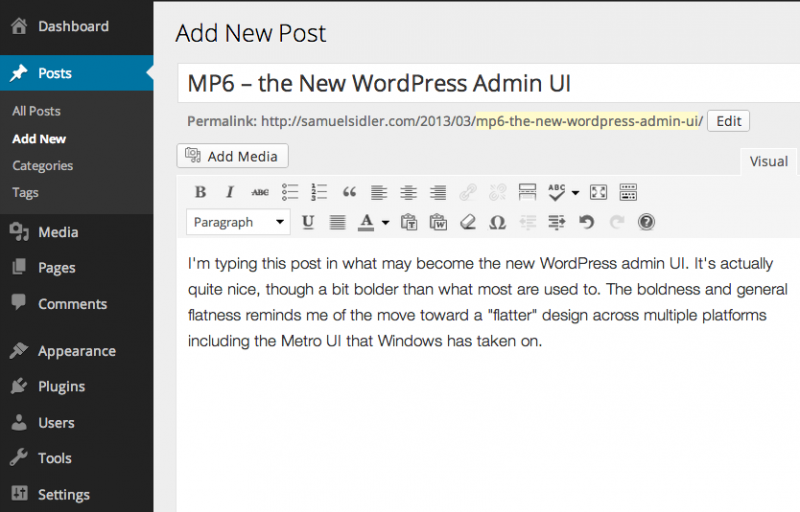Select text color with the A icon

pyautogui.click(x=366, y=222)
